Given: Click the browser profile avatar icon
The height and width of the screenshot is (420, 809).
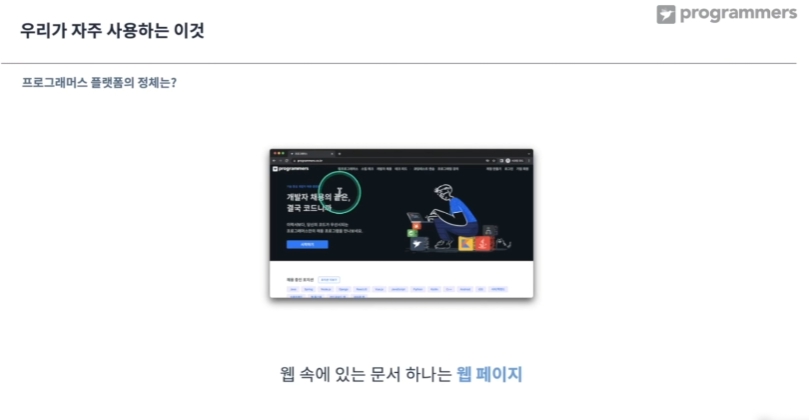Looking at the screenshot, I should [508, 160].
